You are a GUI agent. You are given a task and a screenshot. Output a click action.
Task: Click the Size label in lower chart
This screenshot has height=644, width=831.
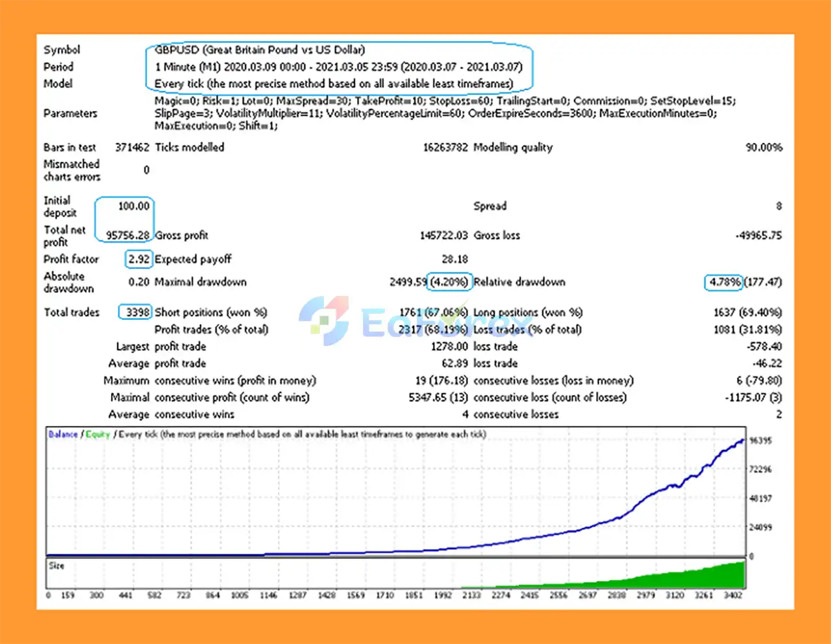pyautogui.click(x=56, y=565)
